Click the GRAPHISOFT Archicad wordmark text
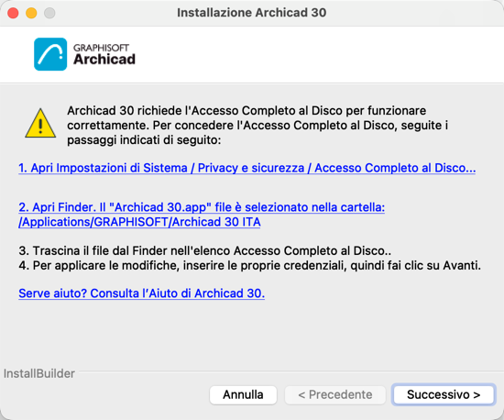The width and height of the screenshot is (504, 420). (x=104, y=54)
